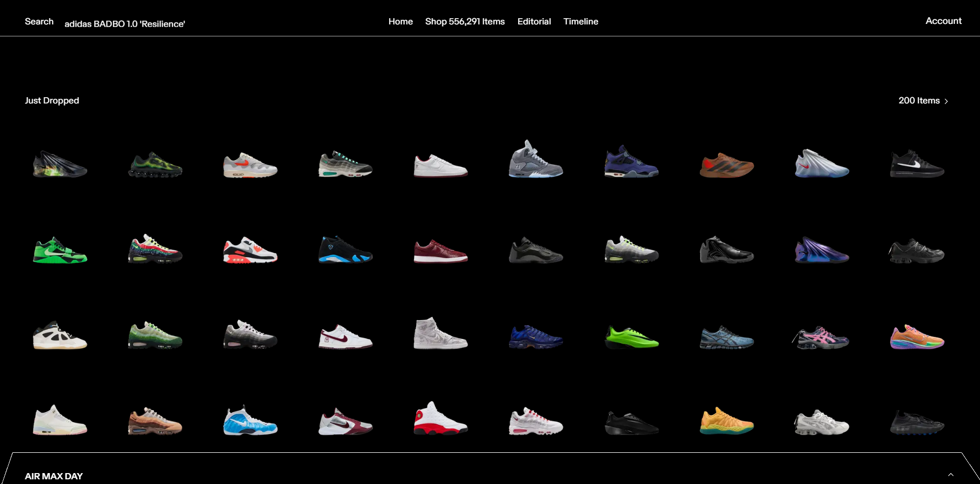Select the pink and black sneaker thumbnail
Image resolution: width=980 pixels, height=484 pixels.
822,337
